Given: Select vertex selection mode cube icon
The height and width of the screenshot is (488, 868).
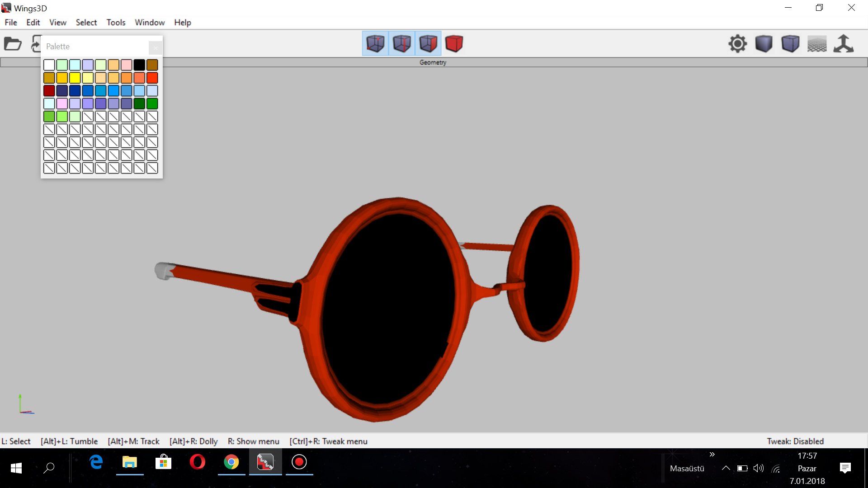Looking at the screenshot, I should coord(375,44).
